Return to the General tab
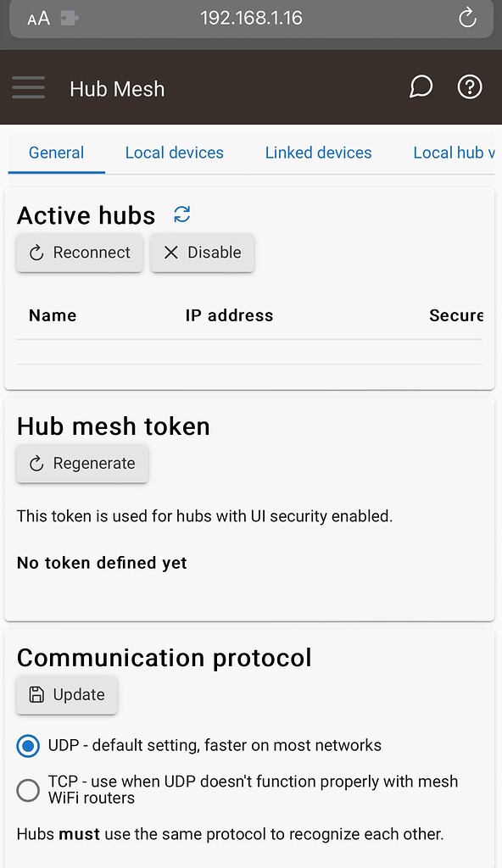Viewport: 502px width, 868px height. click(x=56, y=153)
